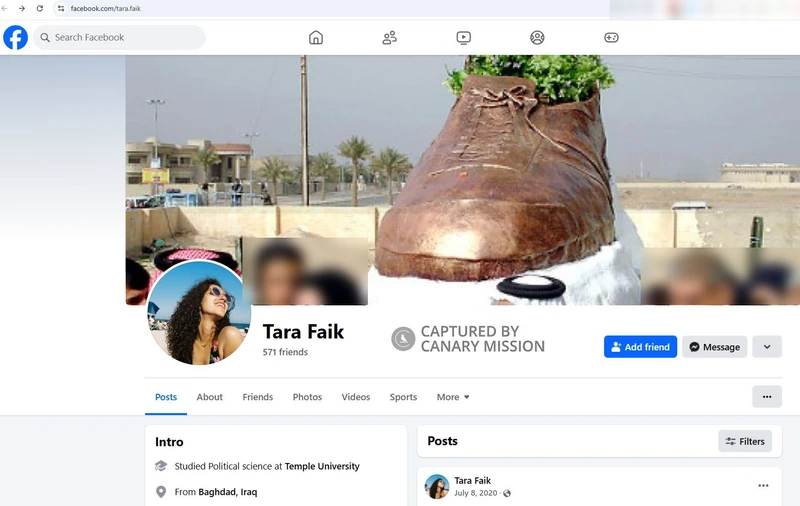This screenshot has width=800, height=506.
Task: Open large Tara Faik profile picture
Action: pyautogui.click(x=199, y=313)
